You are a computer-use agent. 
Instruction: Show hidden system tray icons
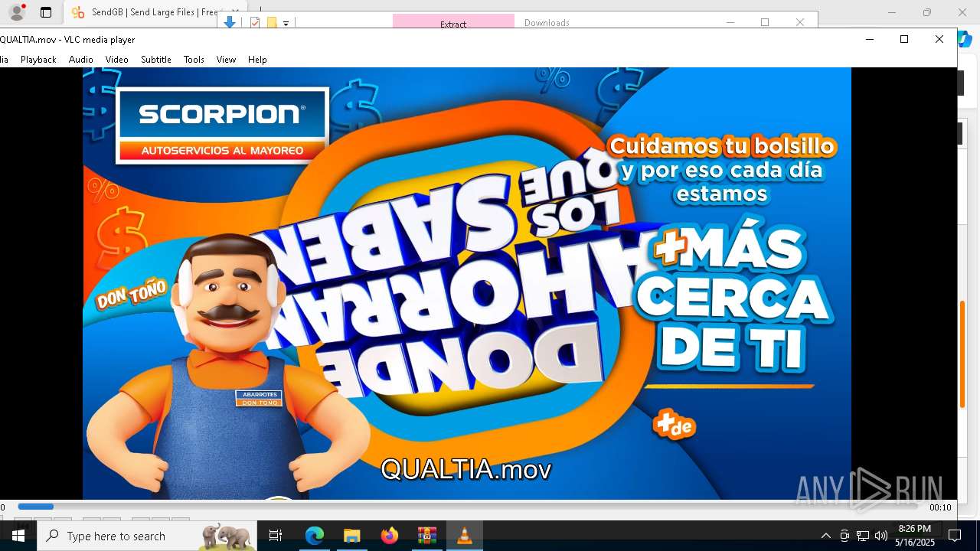(825, 536)
